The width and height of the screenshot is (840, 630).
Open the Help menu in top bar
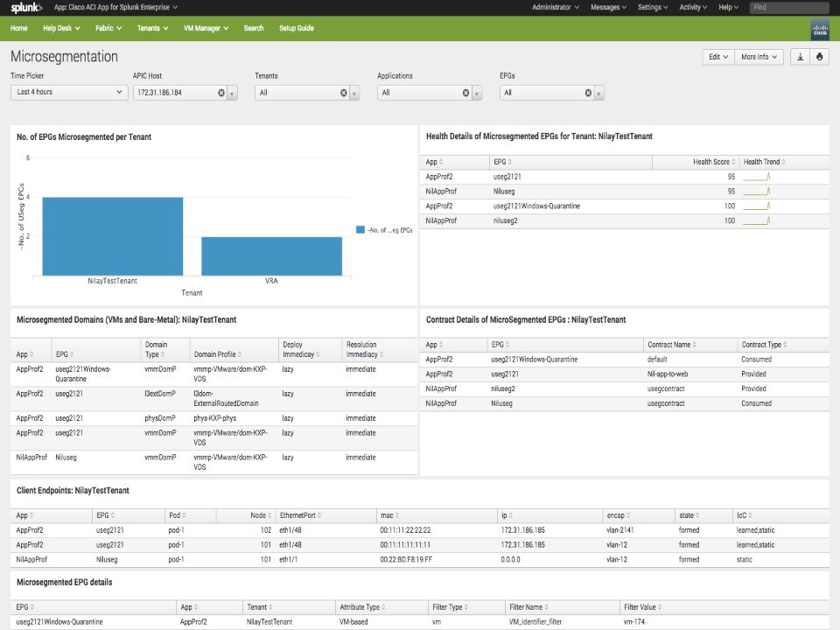click(x=728, y=8)
